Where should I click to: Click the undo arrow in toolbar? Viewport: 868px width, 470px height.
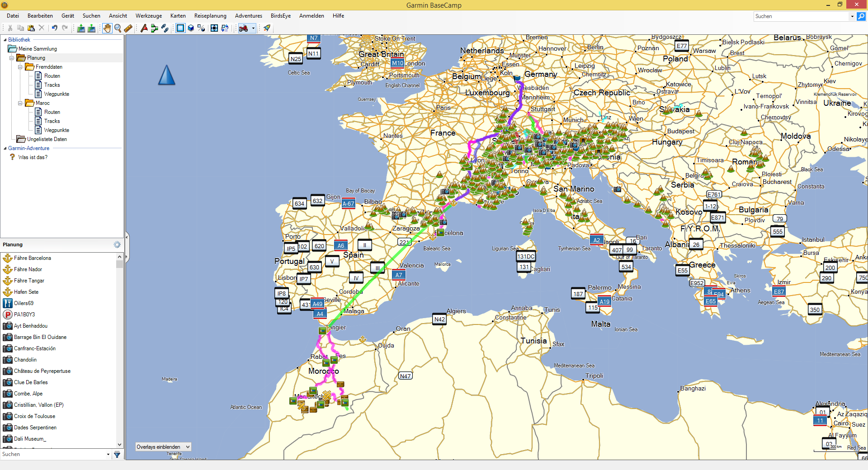pos(54,28)
